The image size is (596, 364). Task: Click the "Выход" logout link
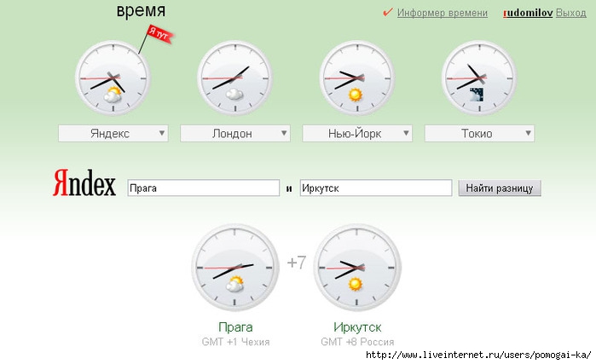tap(570, 14)
